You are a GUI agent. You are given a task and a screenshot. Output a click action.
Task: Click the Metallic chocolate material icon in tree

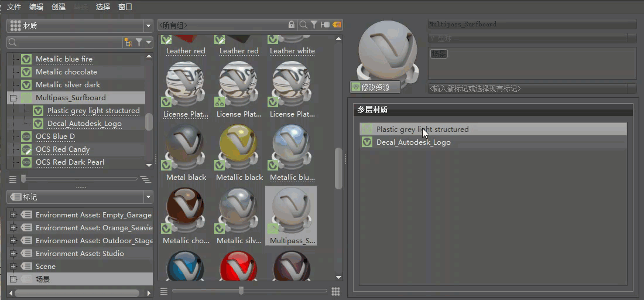click(x=26, y=72)
